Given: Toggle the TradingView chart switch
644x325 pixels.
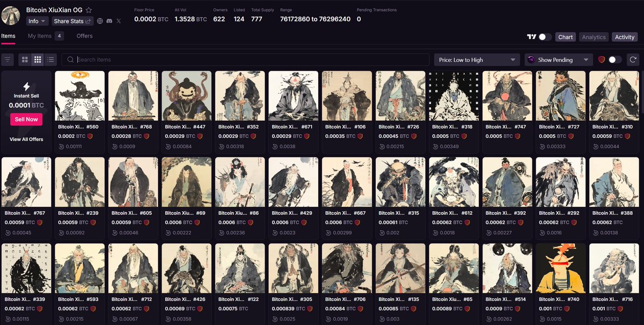Looking at the screenshot, I should 545,37.
